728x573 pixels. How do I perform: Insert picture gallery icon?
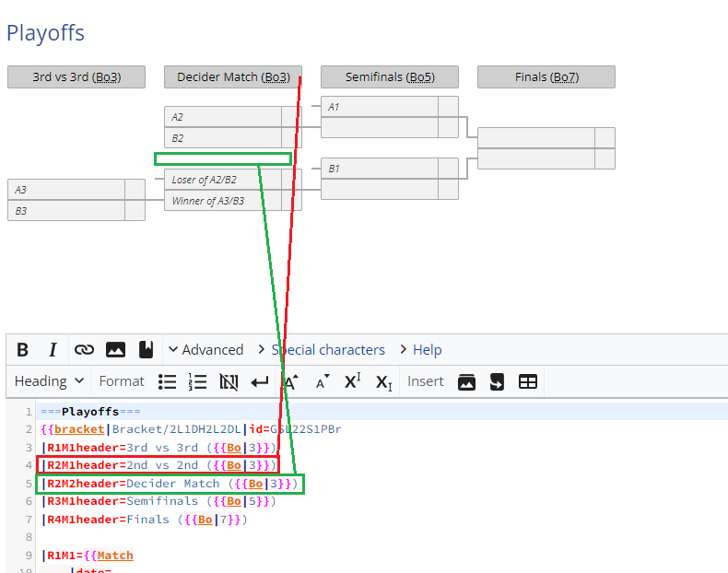(x=466, y=381)
